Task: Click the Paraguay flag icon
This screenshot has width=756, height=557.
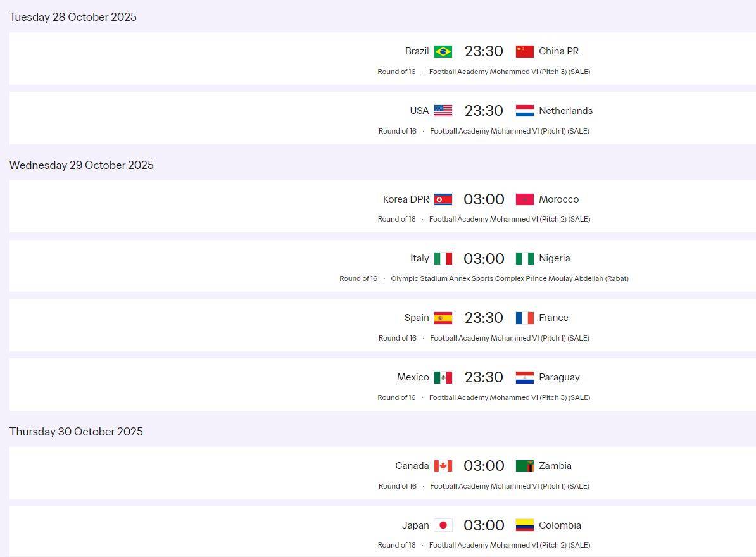Action: click(524, 377)
